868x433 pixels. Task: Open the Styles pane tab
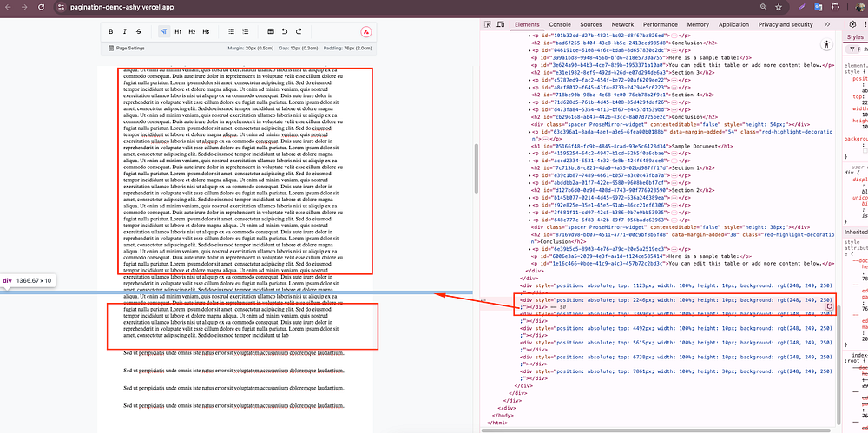[855, 37]
